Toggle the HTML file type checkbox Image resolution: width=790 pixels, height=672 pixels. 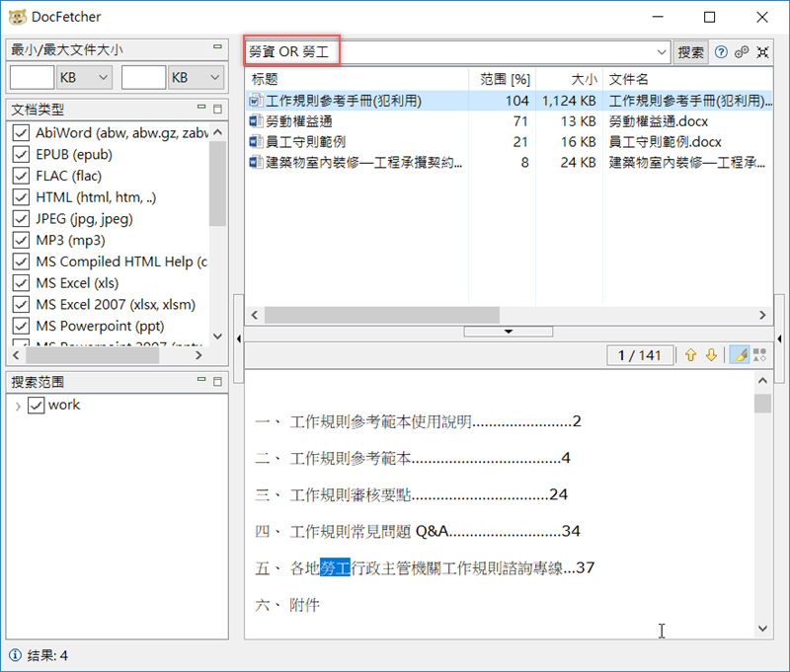click(21, 197)
